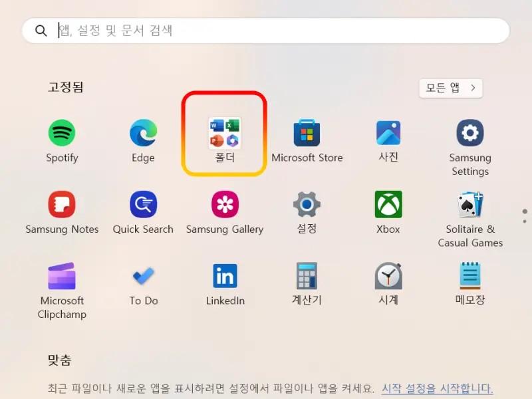Screen dimensions: 532x399
Task: Click the 시작 설정을 시작합니다 link
Action: click(437, 388)
